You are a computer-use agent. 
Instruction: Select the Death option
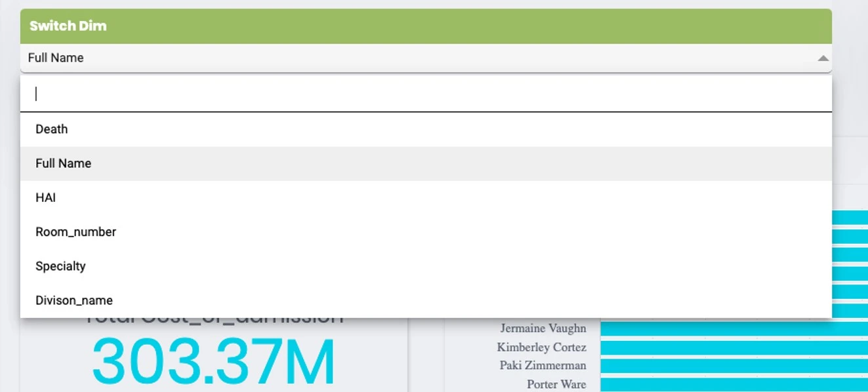coord(52,129)
